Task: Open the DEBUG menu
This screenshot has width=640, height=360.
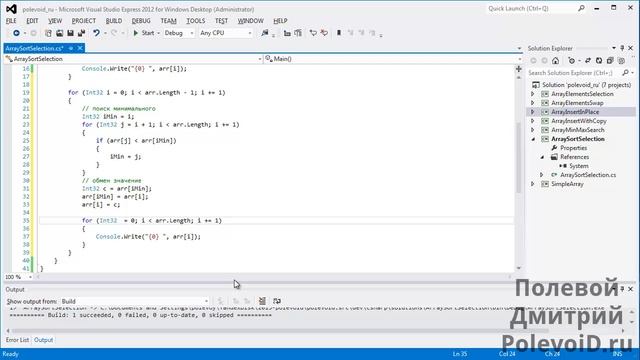Action: (141, 21)
